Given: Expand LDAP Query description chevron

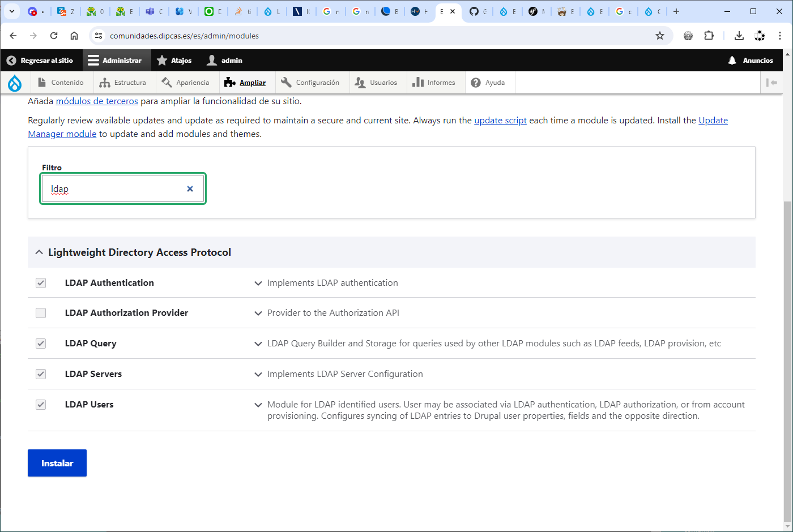Looking at the screenshot, I should pos(258,344).
